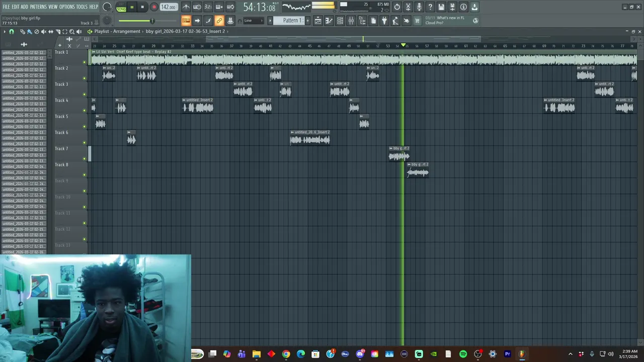Open the Piano roll icon
The height and width of the screenshot is (362, 644).
click(329, 21)
